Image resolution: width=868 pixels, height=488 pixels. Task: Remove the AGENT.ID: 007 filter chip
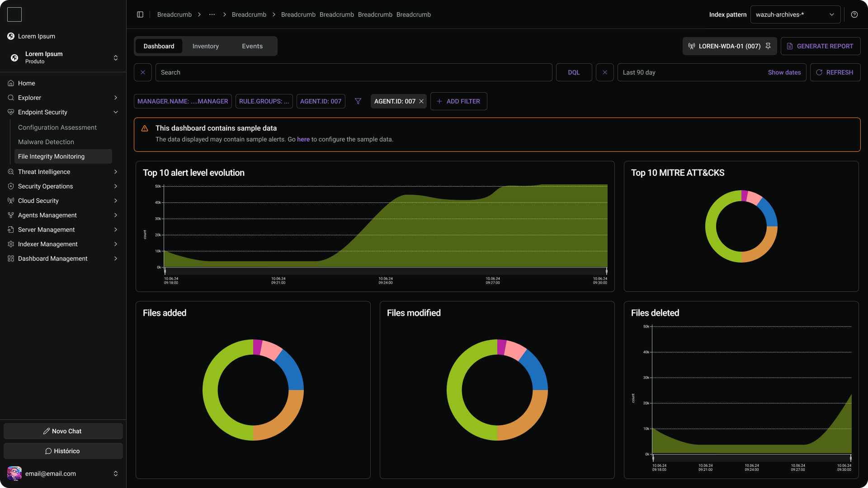tap(421, 101)
